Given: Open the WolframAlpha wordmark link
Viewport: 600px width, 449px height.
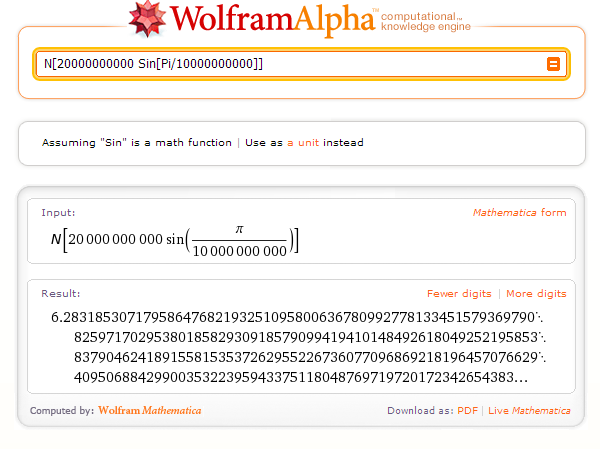Looking at the screenshot, I should coord(272,19).
